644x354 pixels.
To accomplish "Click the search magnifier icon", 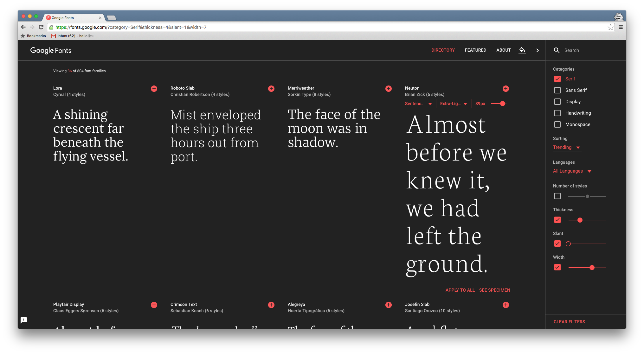I will pyautogui.click(x=557, y=50).
